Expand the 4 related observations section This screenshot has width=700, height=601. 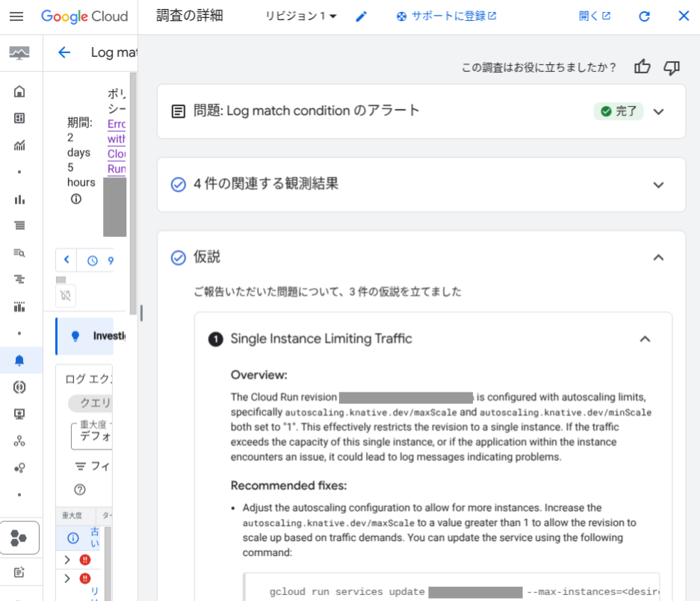658,185
